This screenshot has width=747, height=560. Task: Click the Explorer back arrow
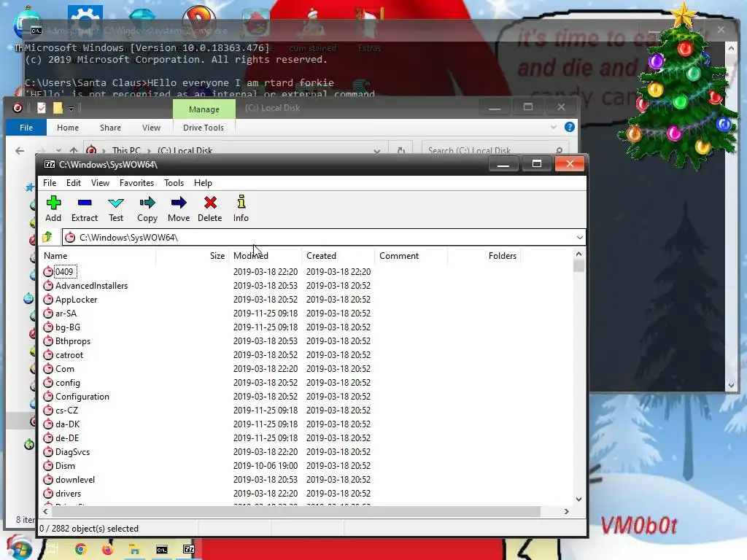pos(20,151)
